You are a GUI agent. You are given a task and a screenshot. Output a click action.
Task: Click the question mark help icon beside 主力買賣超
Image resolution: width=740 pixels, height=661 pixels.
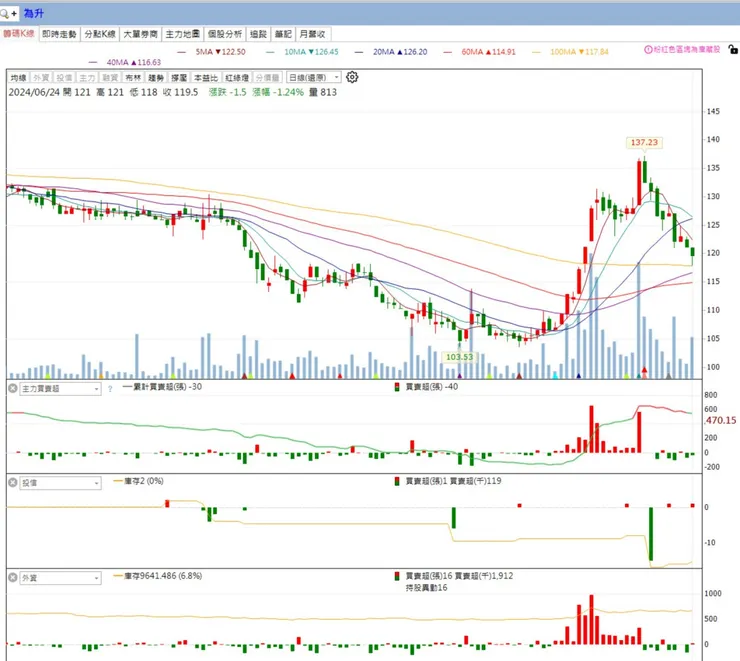tap(110, 389)
